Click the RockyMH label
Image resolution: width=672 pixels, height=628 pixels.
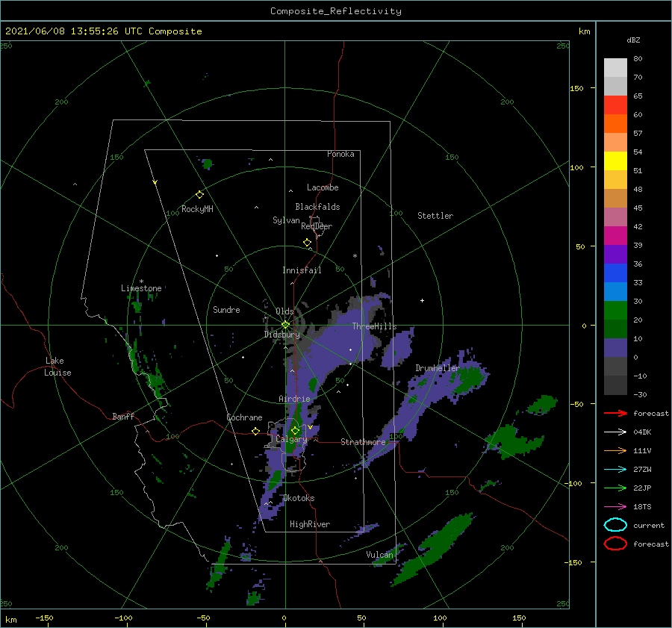pos(197,209)
